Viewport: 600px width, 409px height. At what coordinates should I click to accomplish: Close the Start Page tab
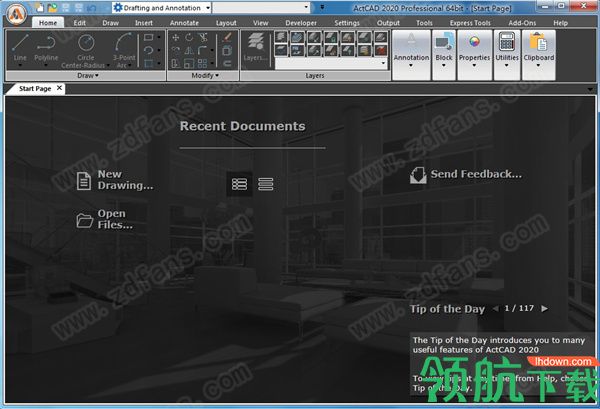[59, 88]
